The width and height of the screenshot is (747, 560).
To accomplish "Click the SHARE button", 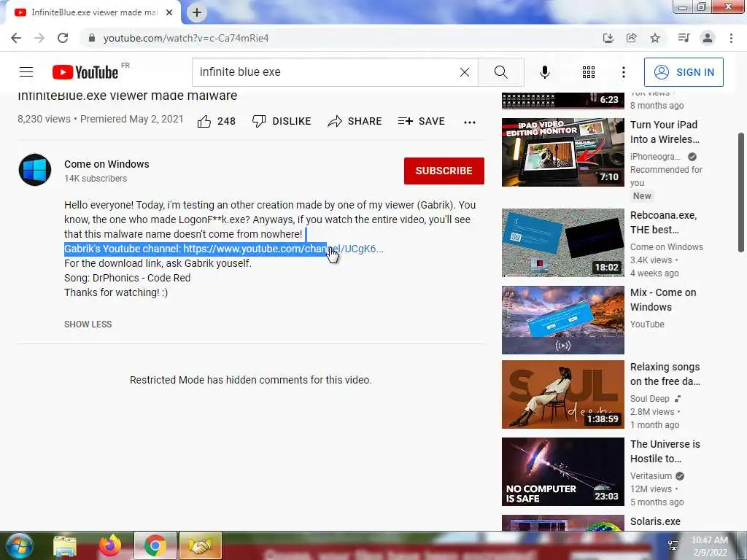I will tap(355, 122).
